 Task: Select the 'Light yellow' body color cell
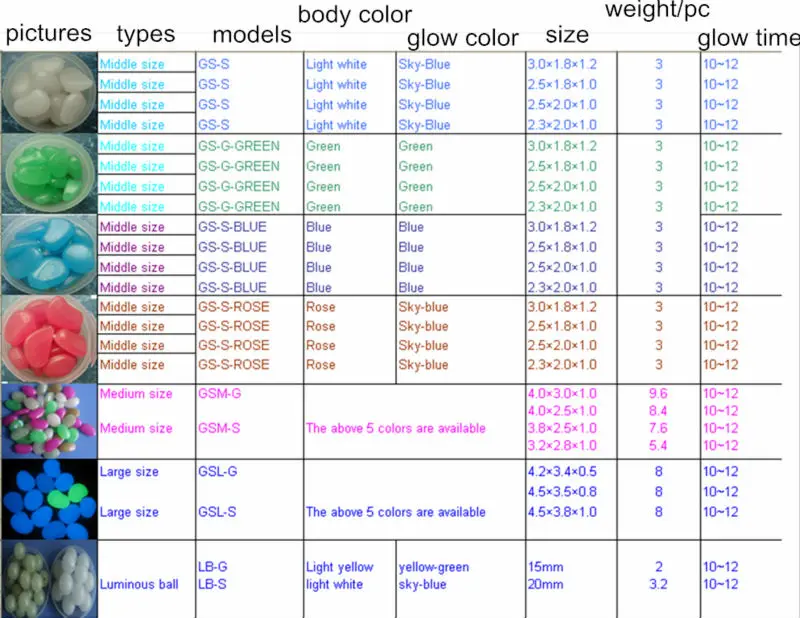tap(337, 567)
